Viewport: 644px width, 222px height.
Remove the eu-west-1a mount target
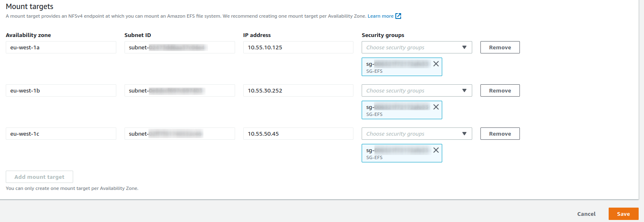[500, 47]
